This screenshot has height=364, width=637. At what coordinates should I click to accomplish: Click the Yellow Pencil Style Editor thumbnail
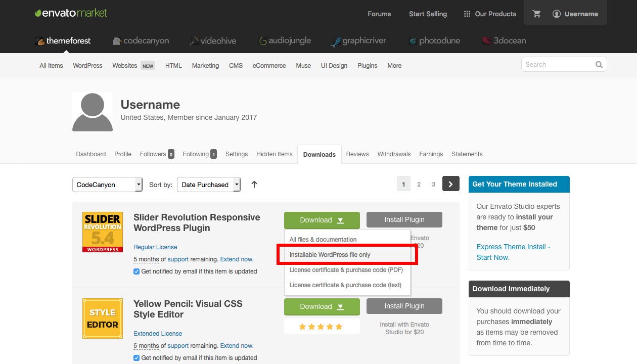pos(103,318)
